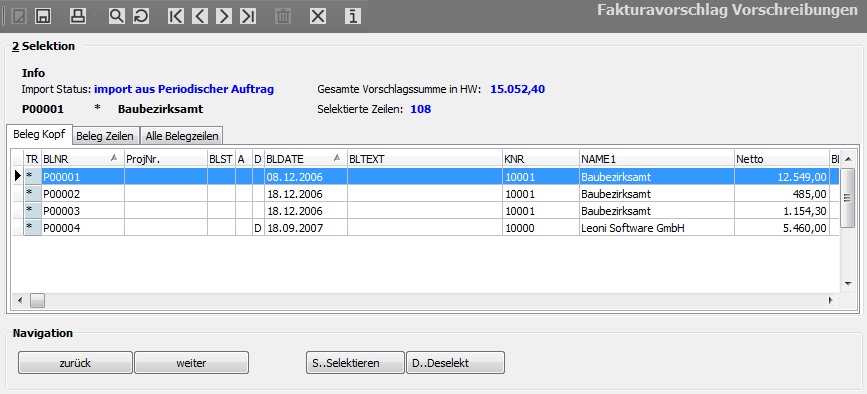Click D..Deselekt button

456,363
